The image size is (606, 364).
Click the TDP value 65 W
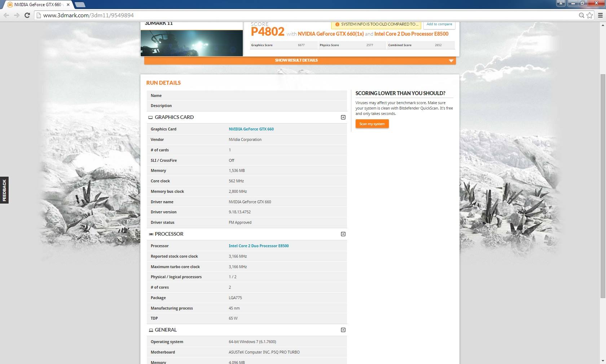point(233,318)
